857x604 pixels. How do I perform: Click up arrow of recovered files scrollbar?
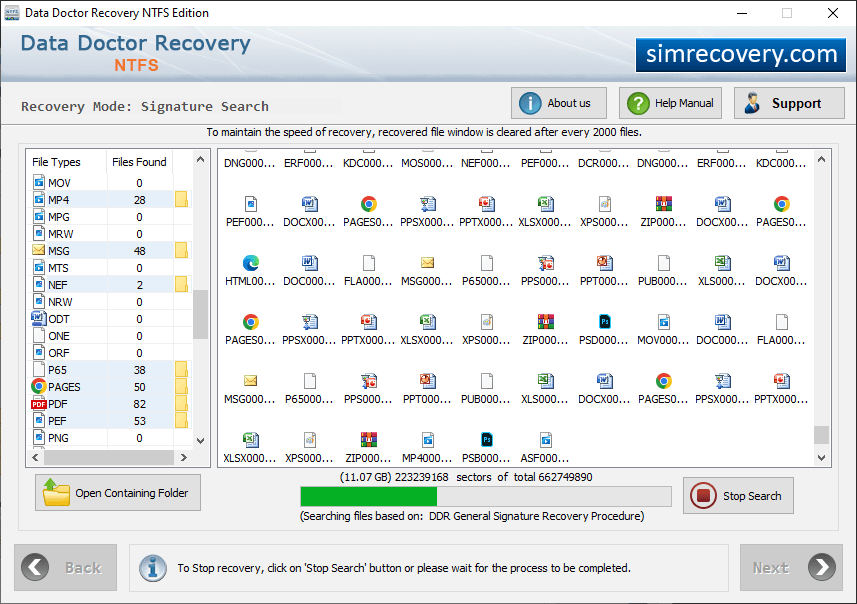(x=821, y=159)
